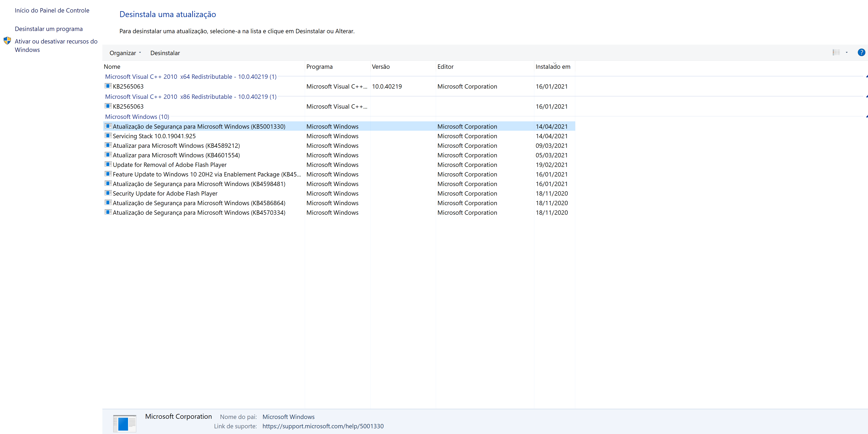The image size is (868, 434).
Task: Select Security Update for Adobe Flash Player
Action: [165, 194]
